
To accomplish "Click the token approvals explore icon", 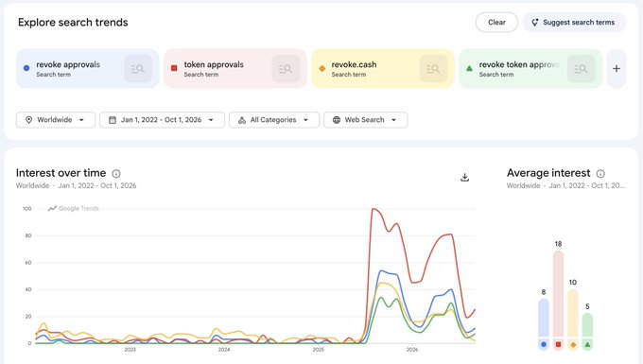I will [x=286, y=68].
